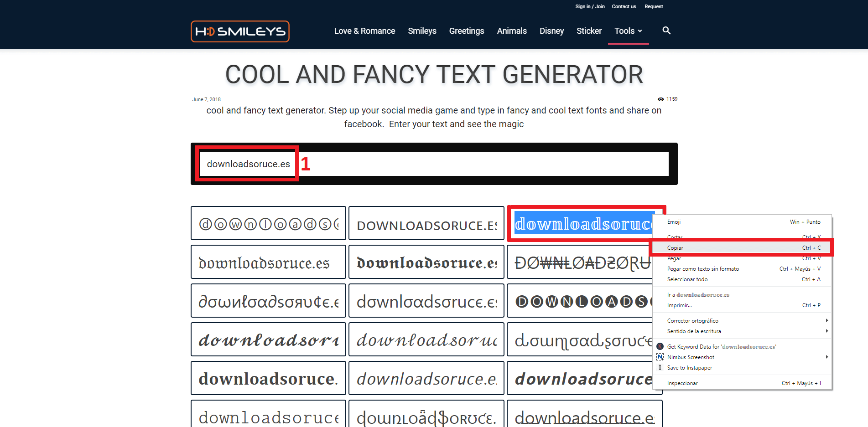Choose Inspeccionar in context menu
This screenshot has width=868, height=427.
point(742,383)
